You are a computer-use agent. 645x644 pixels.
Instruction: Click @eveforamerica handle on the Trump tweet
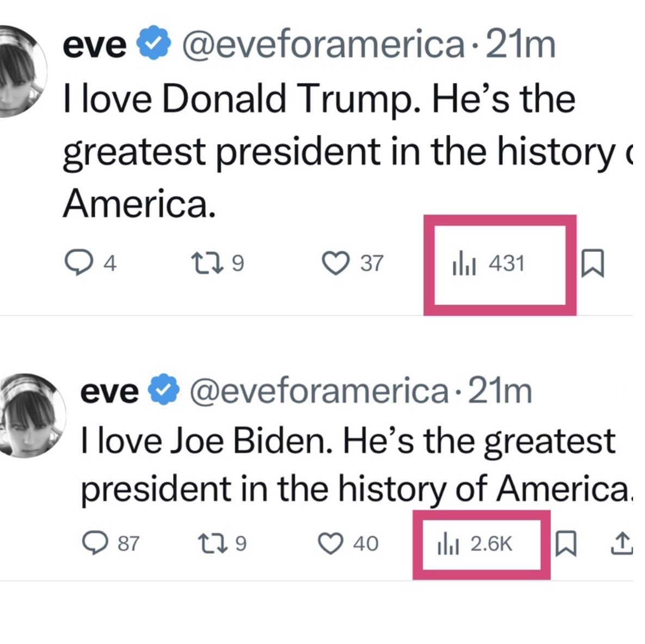[x=322, y=46]
